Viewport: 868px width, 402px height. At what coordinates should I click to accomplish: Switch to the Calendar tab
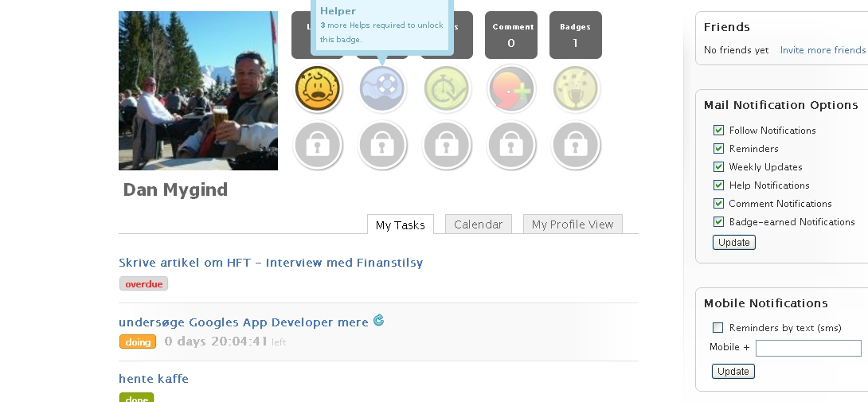(478, 224)
